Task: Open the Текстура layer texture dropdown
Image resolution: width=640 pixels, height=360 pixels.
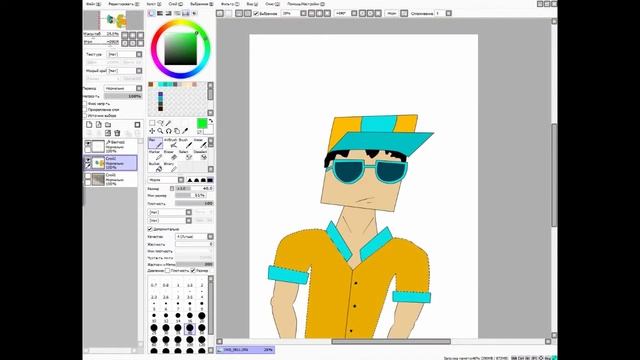Action: [125, 54]
